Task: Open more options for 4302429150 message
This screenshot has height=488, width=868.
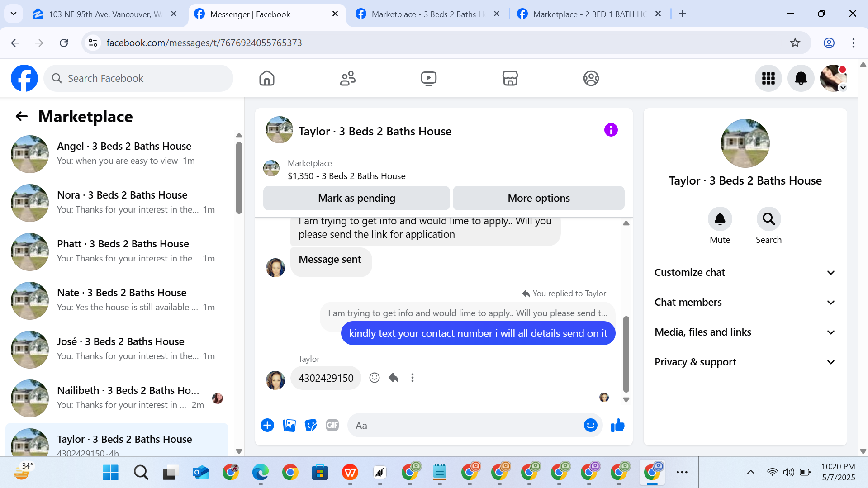Action: (x=412, y=378)
